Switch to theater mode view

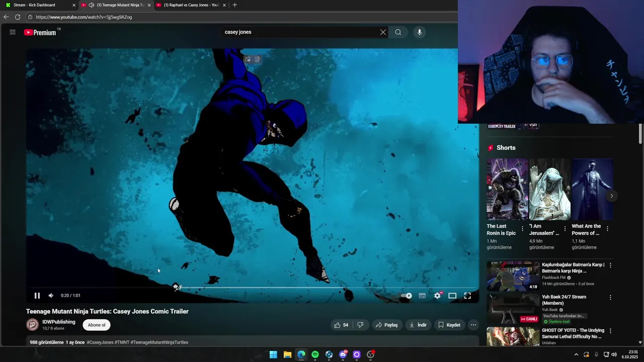tap(452, 296)
